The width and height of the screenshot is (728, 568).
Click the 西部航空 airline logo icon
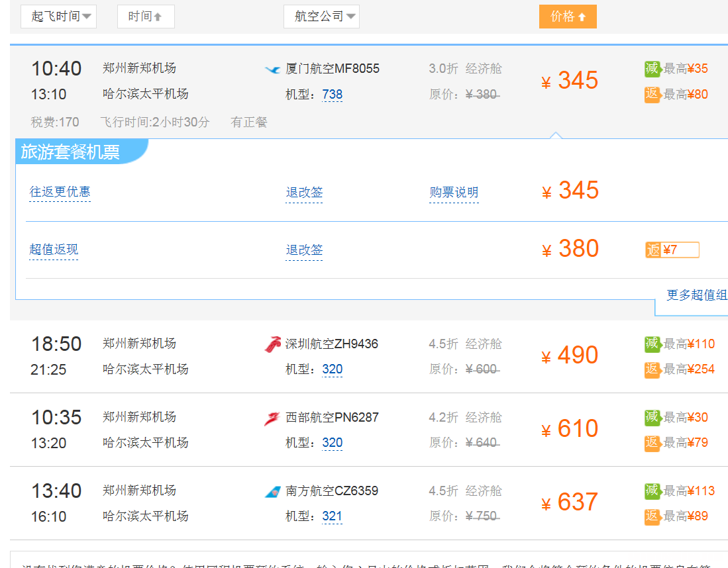coord(272,418)
